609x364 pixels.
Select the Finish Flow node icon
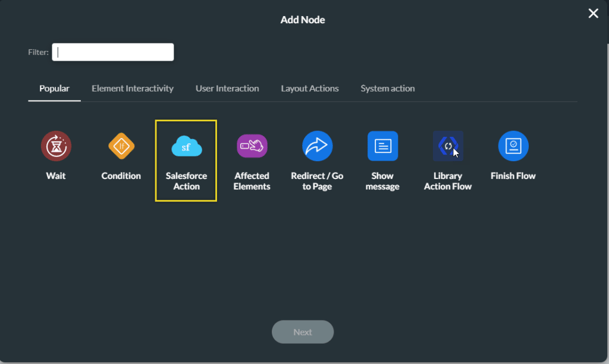(513, 146)
